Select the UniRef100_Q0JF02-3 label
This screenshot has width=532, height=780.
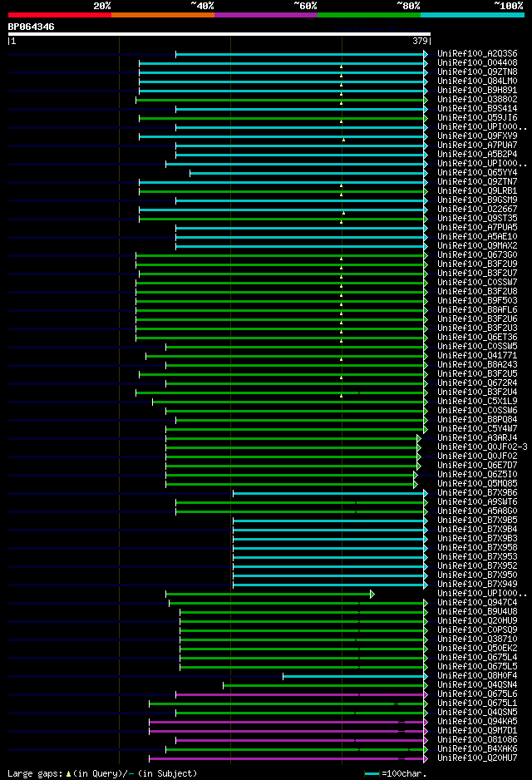coord(482,447)
